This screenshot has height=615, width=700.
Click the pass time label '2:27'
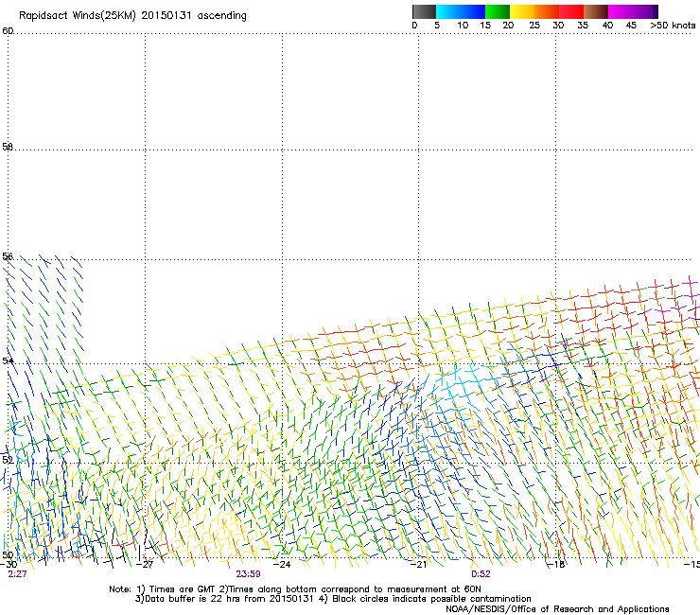point(17,574)
